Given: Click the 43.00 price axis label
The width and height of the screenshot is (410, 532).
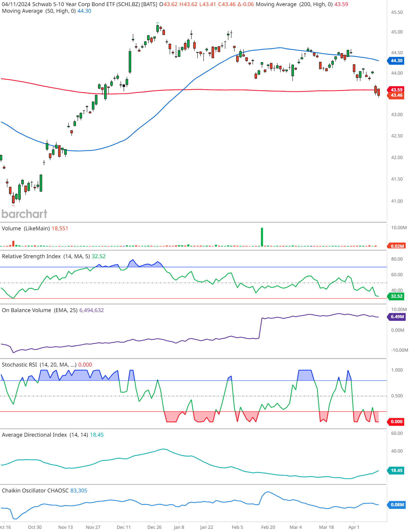Looking at the screenshot, I should click(397, 114).
